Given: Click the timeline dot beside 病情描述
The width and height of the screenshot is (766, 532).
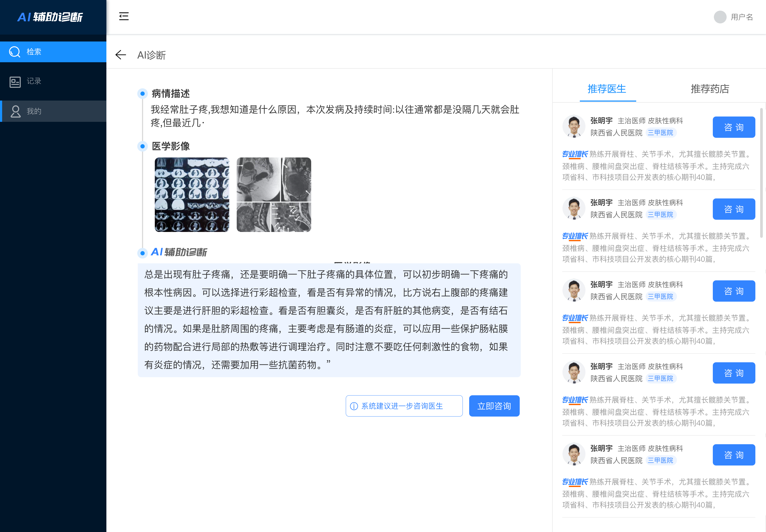Looking at the screenshot, I should (x=143, y=94).
